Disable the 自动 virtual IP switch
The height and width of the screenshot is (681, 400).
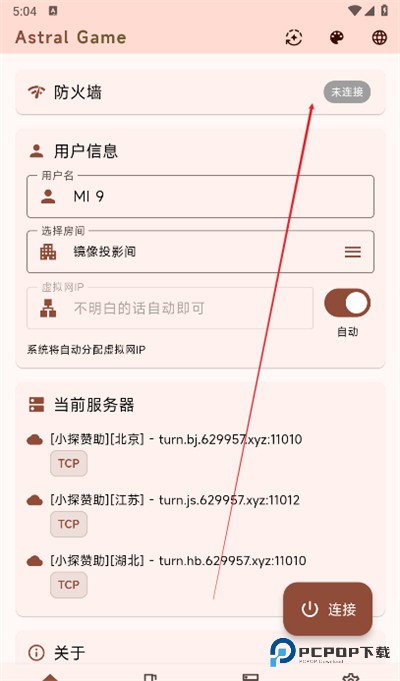click(x=347, y=303)
